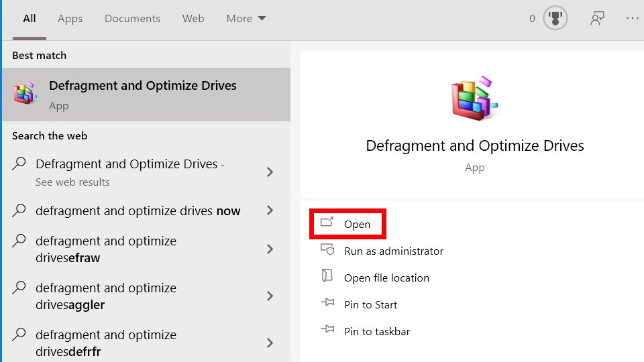Open the three-dots options menu
Screen dimensions: 644x362
[632, 19]
